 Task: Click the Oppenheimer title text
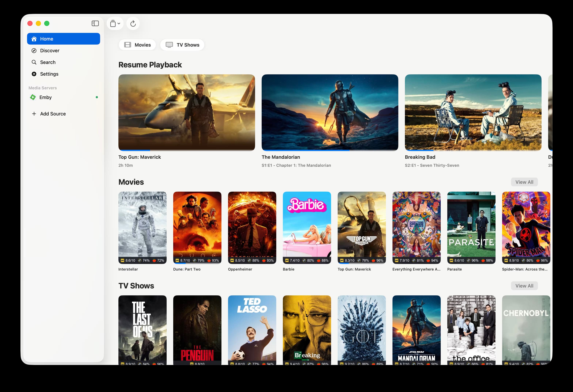pyautogui.click(x=240, y=269)
